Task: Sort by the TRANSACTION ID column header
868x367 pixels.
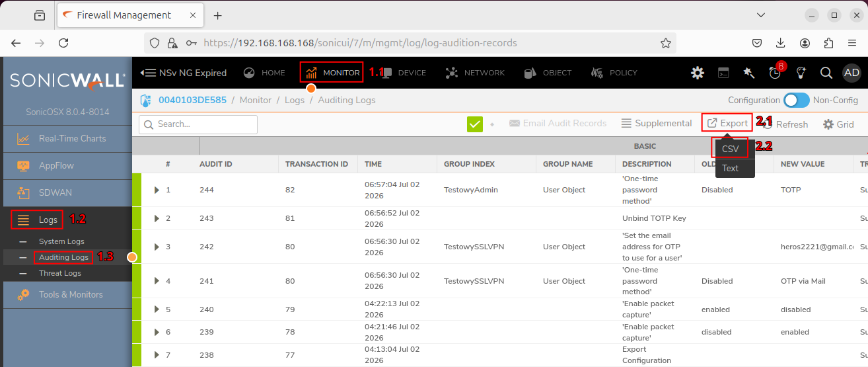Action: pyautogui.click(x=316, y=164)
